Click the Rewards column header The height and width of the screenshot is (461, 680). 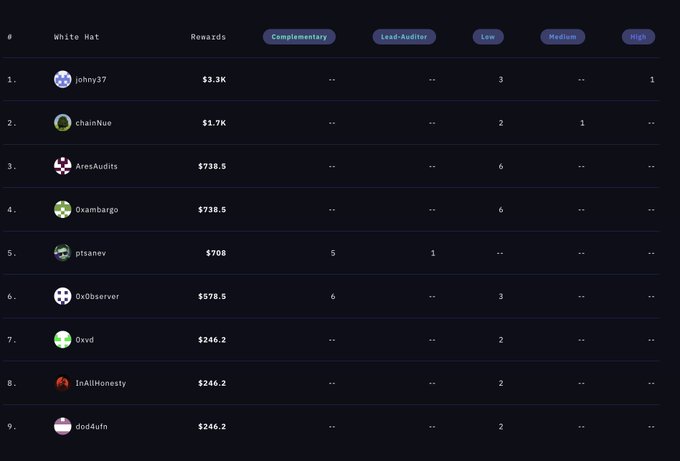tap(208, 37)
